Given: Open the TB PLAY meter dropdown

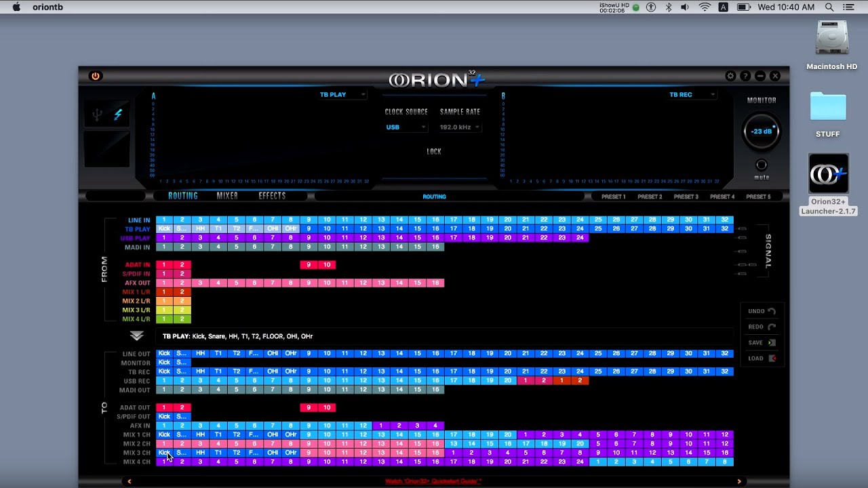Looking at the screenshot, I should [342, 95].
